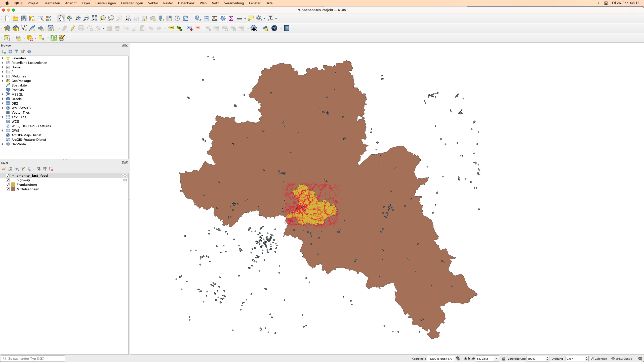Click the Help question mark icon
This screenshot has height=362, width=644.
click(287, 28)
